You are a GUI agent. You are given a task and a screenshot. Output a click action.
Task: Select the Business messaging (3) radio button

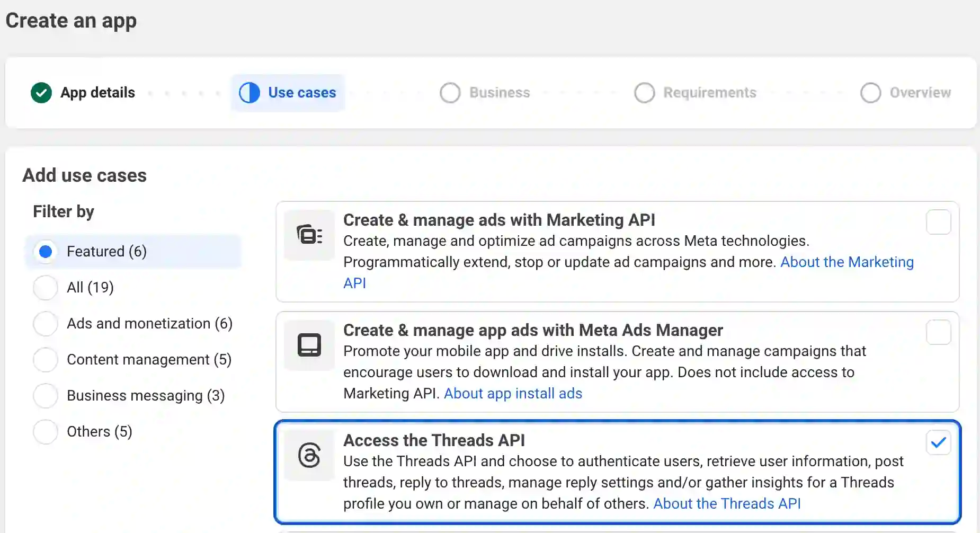pos(46,395)
